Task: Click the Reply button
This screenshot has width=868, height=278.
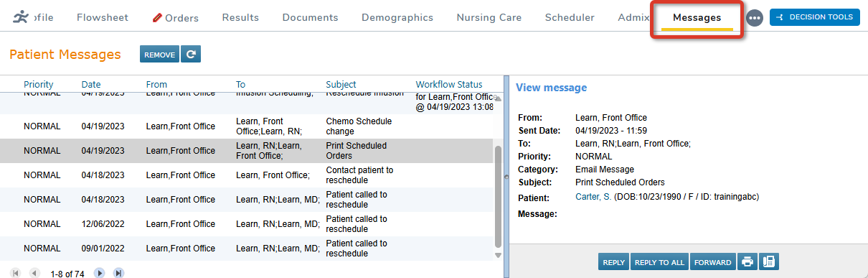Action: click(613, 262)
